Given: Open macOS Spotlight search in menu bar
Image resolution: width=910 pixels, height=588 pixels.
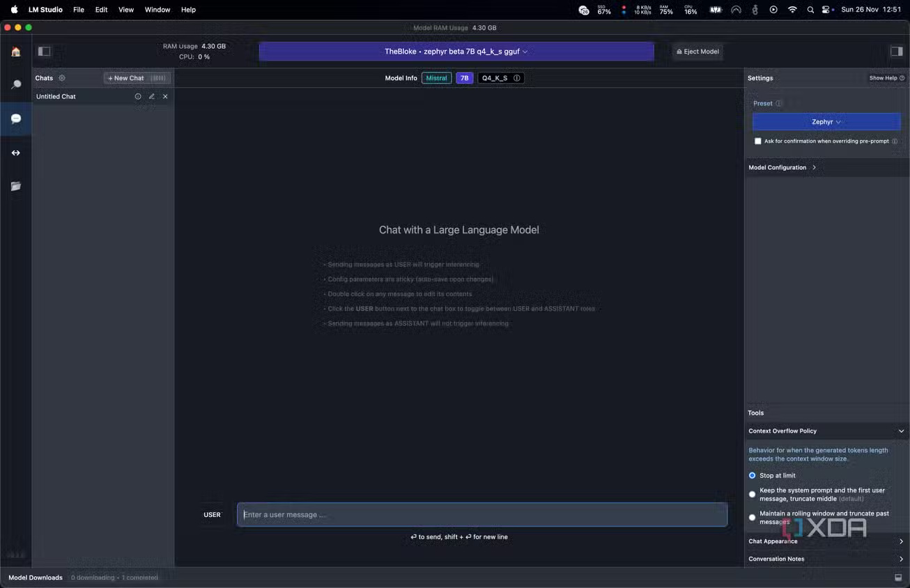Looking at the screenshot, I should click(x=810, y=10).
